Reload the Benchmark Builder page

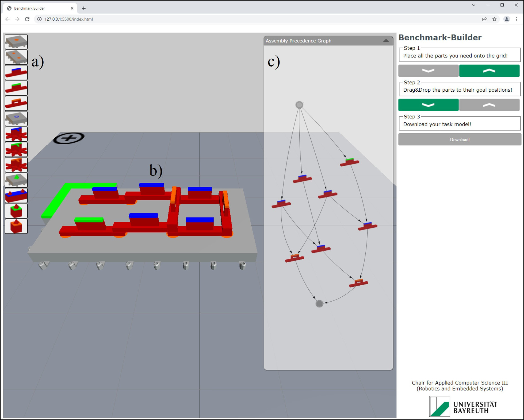27,19
